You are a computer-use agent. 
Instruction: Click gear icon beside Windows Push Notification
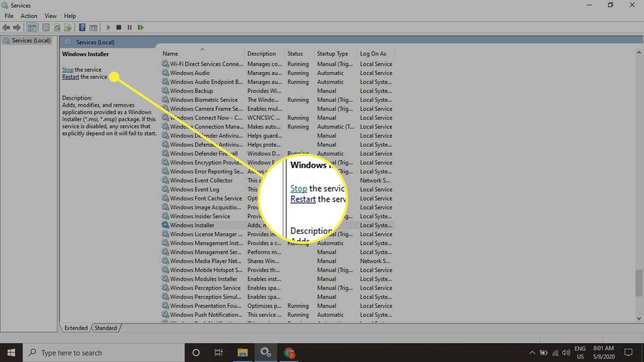pos(165,315)
